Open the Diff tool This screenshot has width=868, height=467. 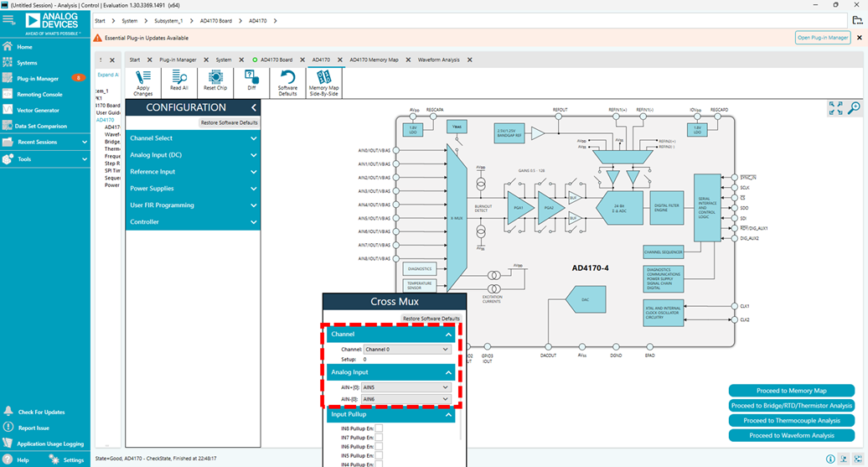(x=251, y=80)
